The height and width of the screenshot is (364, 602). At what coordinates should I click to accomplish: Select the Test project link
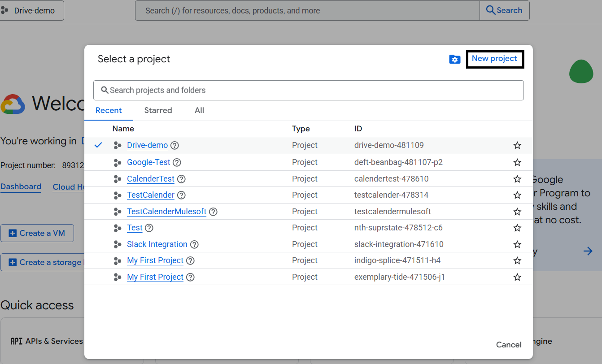click(135, 228)
